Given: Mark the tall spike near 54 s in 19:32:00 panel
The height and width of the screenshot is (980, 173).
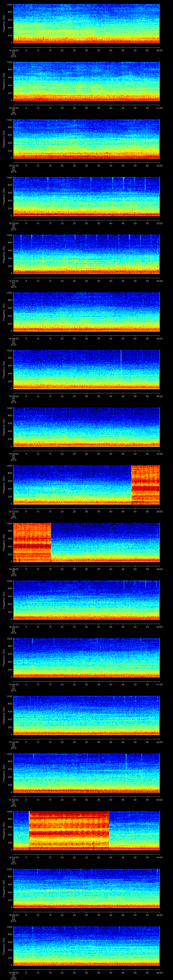Looking at the screenshot, I should coord(145,184).
